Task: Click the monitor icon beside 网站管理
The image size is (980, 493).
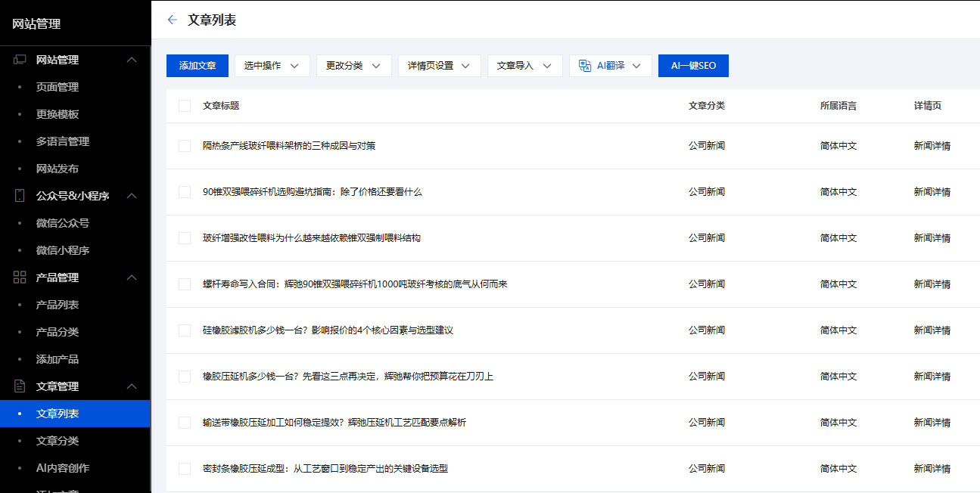Action: (x=20, y=60)
